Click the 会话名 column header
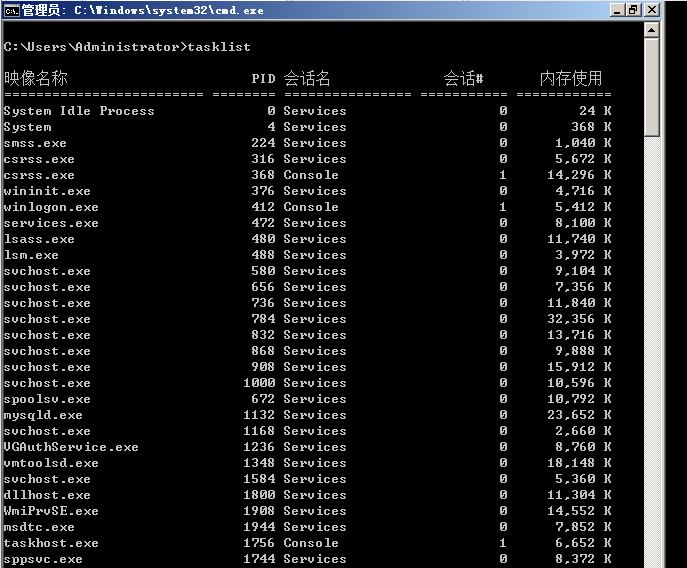This screenshot has height=568, width=687. tap(307, 78)
